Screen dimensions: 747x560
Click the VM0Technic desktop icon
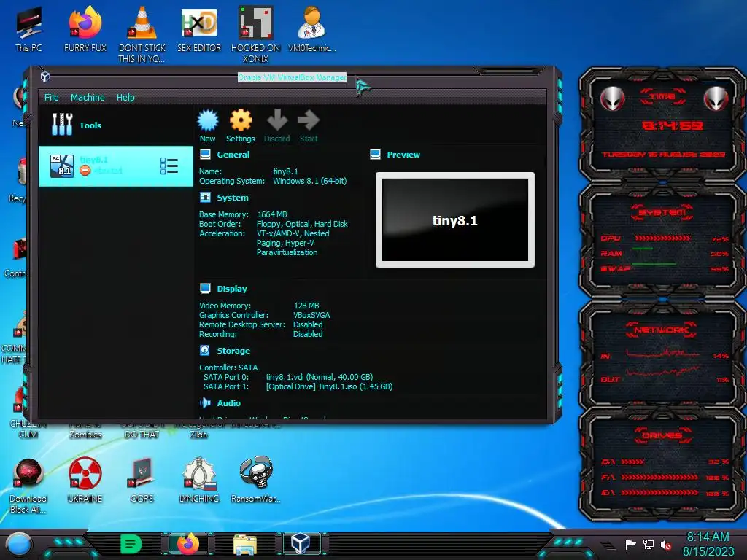pos(312,28)
